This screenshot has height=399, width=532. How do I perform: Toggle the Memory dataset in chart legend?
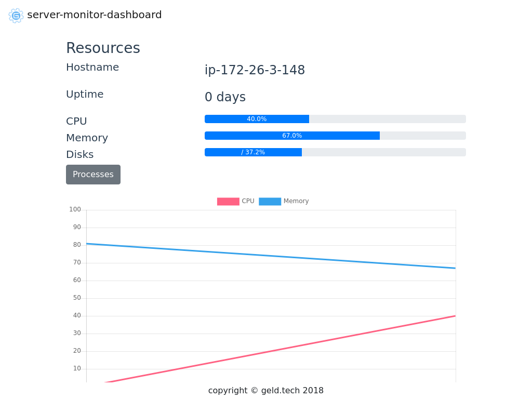point(284,201)
